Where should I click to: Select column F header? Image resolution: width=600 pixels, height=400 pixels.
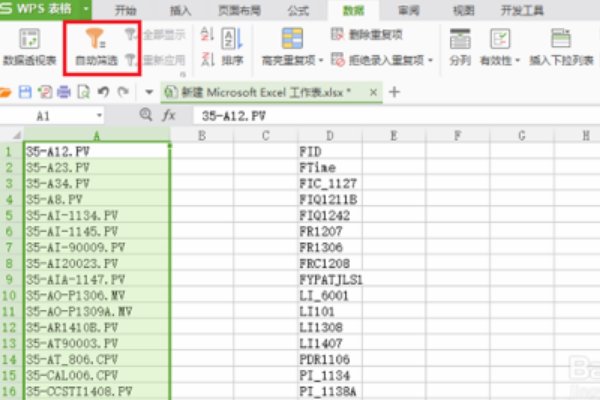(457, 136)
